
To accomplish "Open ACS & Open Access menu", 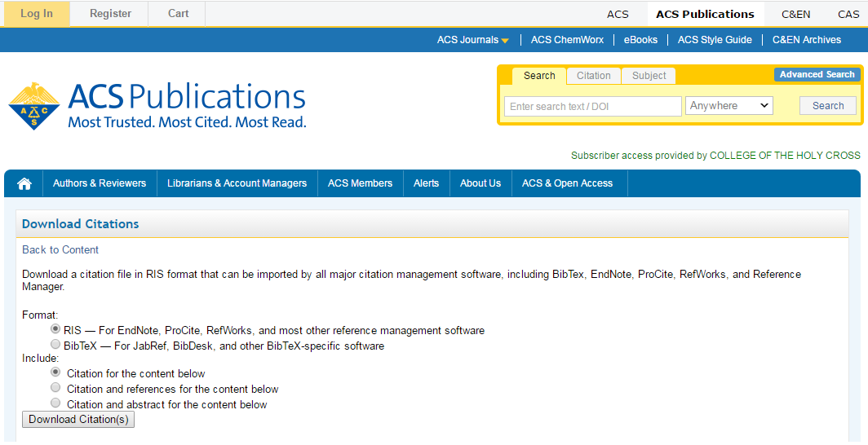I will click(568, 183).
